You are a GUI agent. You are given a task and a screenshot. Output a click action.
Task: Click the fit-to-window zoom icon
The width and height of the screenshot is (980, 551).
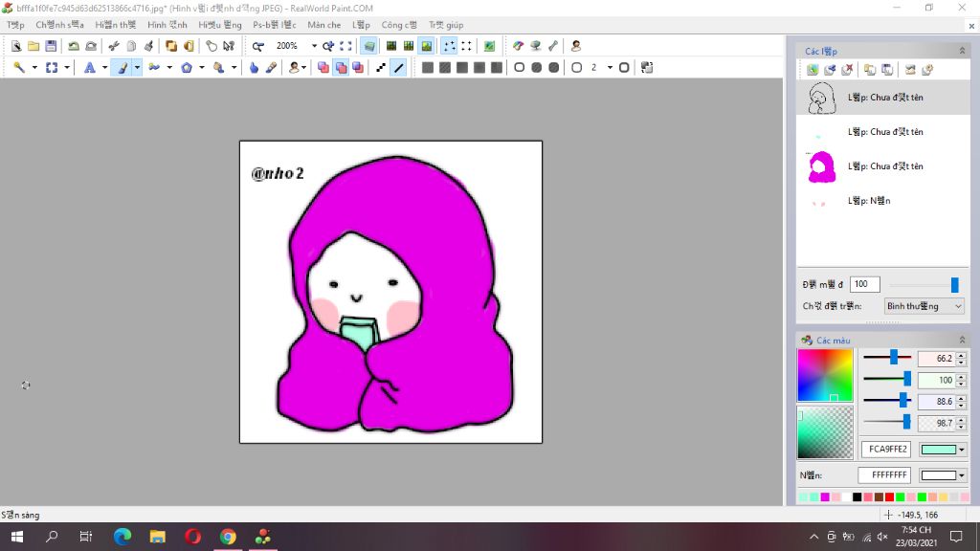tap(345, 46)
